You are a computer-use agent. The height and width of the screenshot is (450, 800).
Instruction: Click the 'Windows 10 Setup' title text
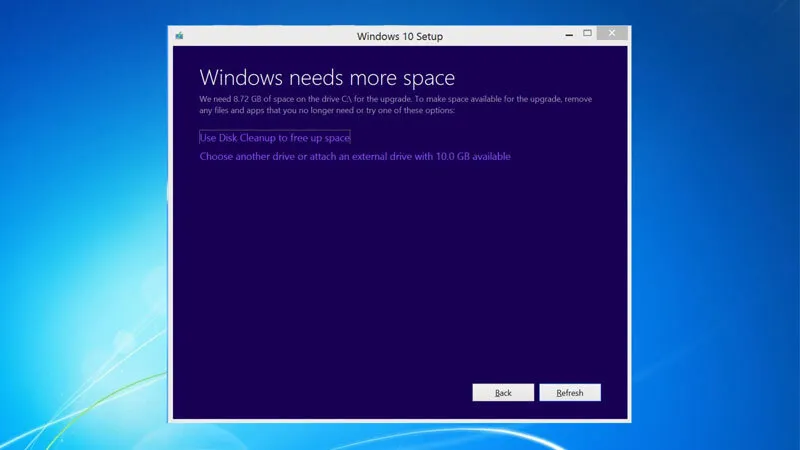399,36
